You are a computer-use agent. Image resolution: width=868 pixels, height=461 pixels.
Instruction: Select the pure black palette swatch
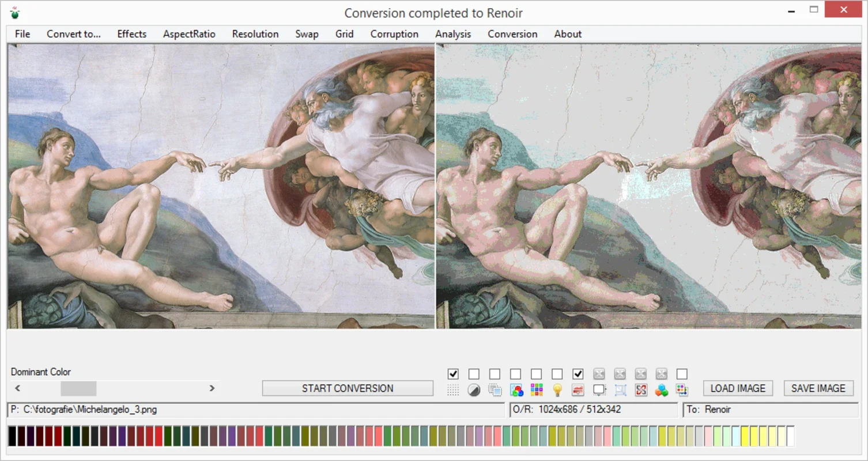12,436
